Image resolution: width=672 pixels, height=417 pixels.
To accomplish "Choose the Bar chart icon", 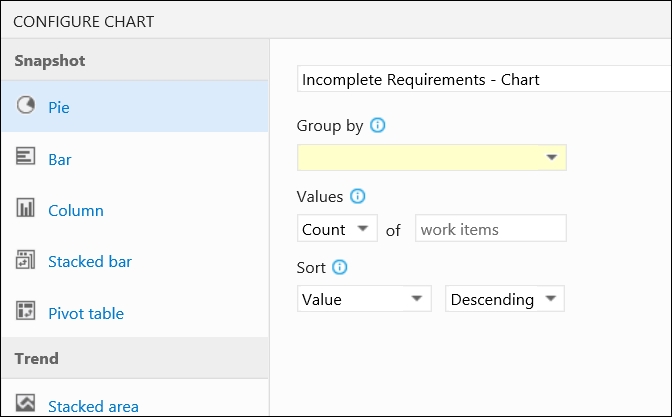I will pyautogui.click(x=26, y=156).
